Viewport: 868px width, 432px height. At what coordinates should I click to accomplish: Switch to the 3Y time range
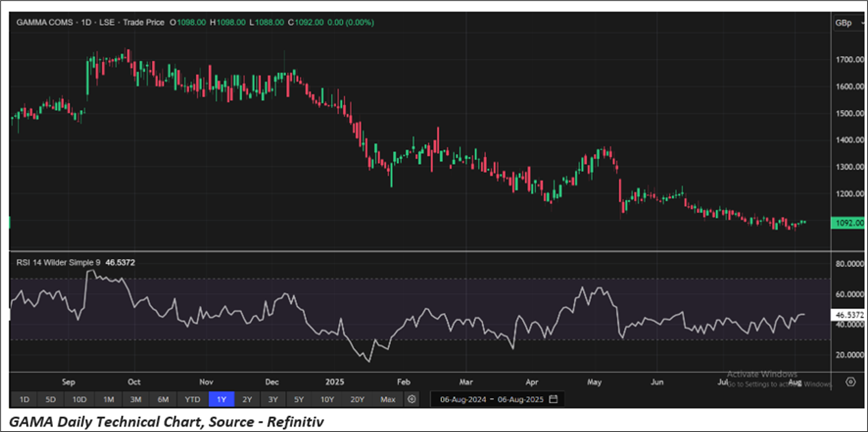coord(273,399)
